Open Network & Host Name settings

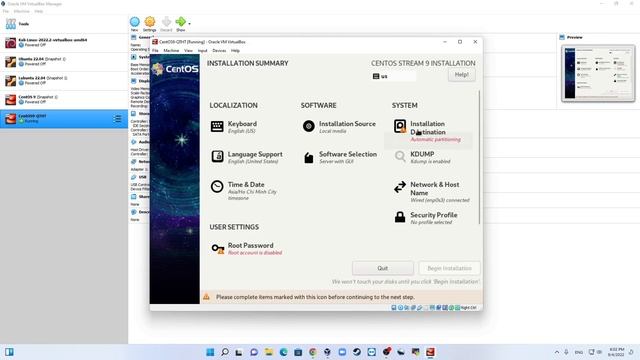[432, 192]
